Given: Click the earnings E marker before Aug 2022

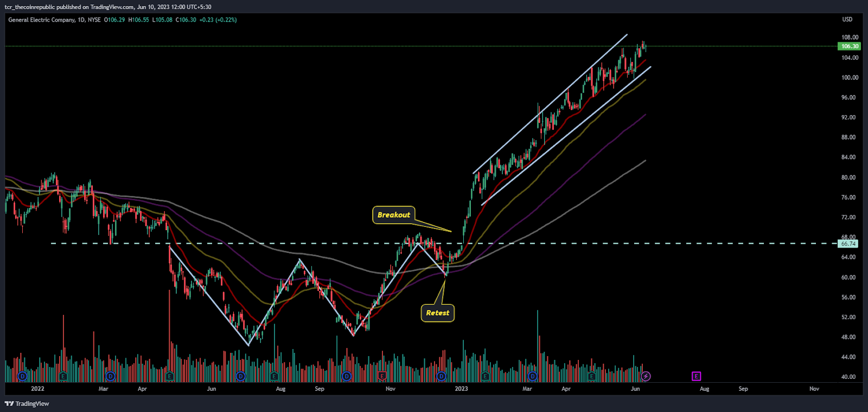Looking at the screenshot, I should (x=274, y=376).
